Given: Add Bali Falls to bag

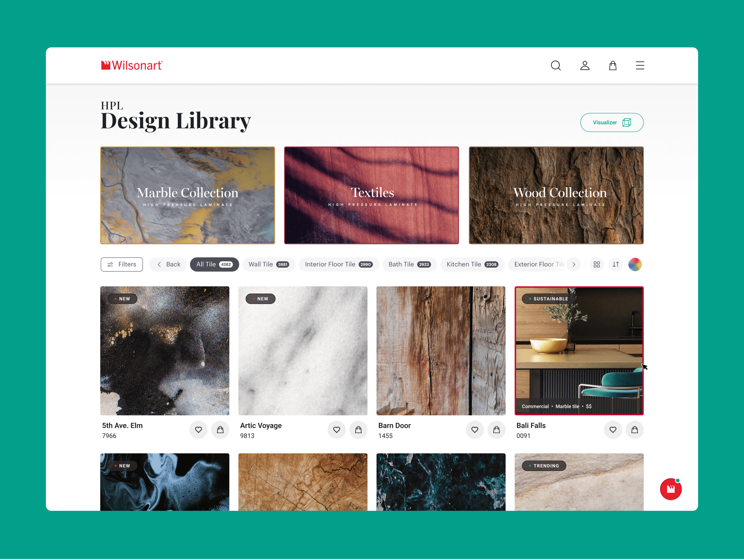Looking at the screenshot, I should click(x=634, y=430).
